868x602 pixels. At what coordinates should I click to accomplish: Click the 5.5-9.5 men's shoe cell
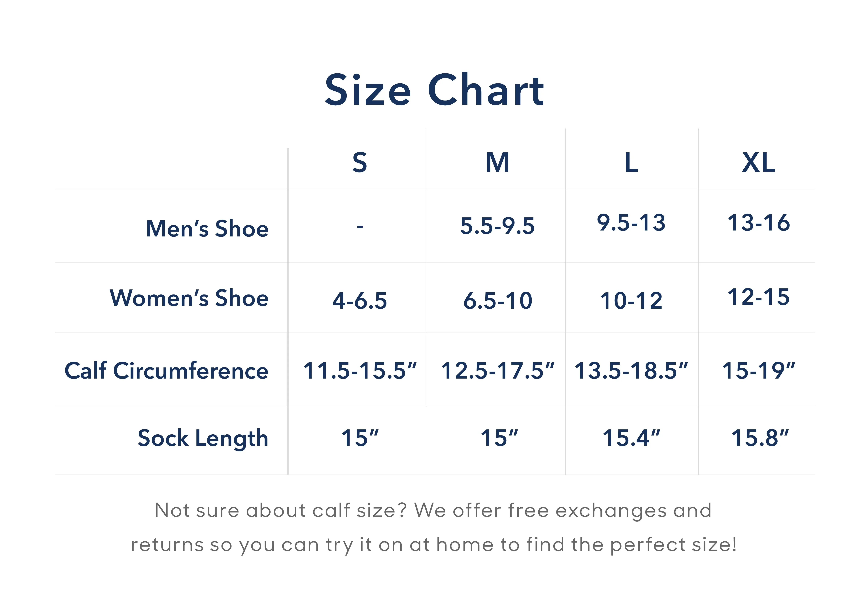coord(497,226)
